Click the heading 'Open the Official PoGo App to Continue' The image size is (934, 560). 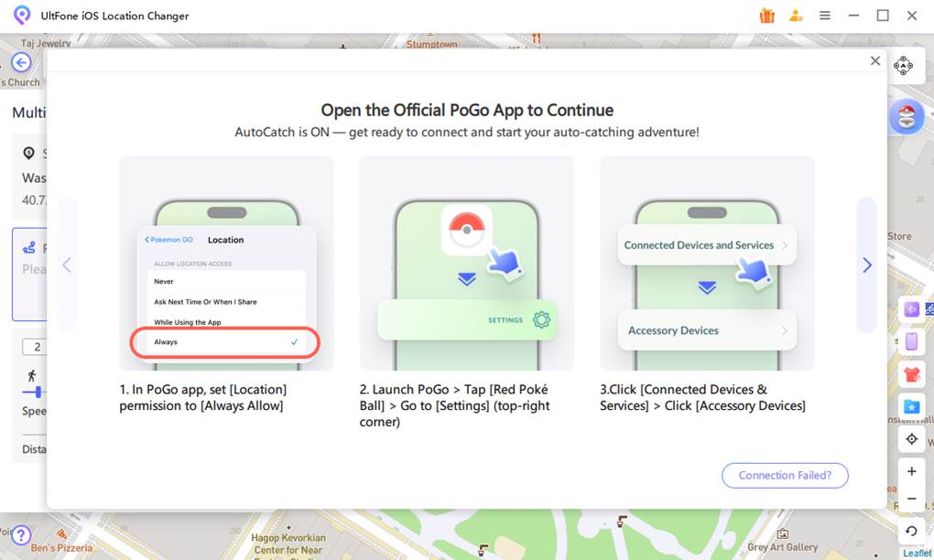tap(467, 110)
